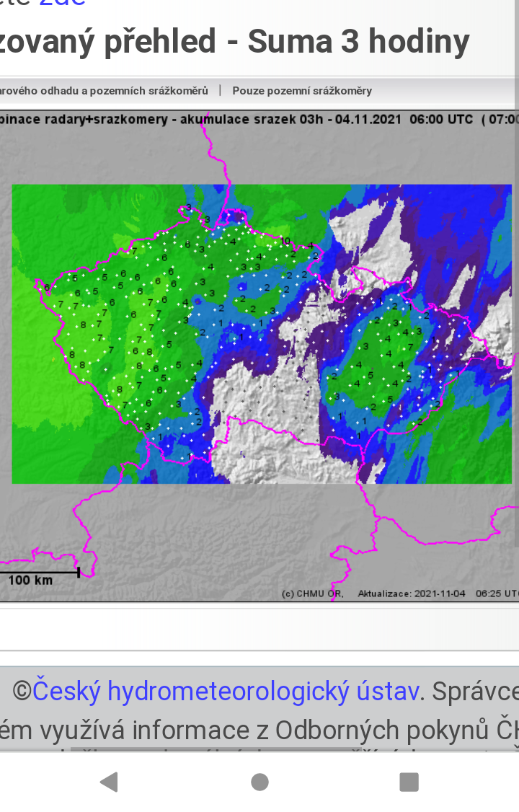Click the Aktualizace 2021-11-04 timestamp
Screen dimensions: 519x812
click(412, 593)
